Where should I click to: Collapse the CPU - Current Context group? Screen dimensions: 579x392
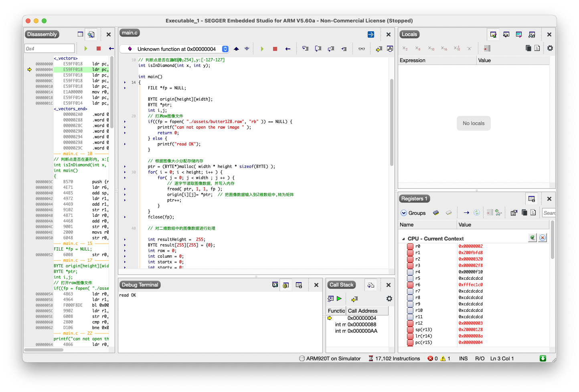point(403,239)
